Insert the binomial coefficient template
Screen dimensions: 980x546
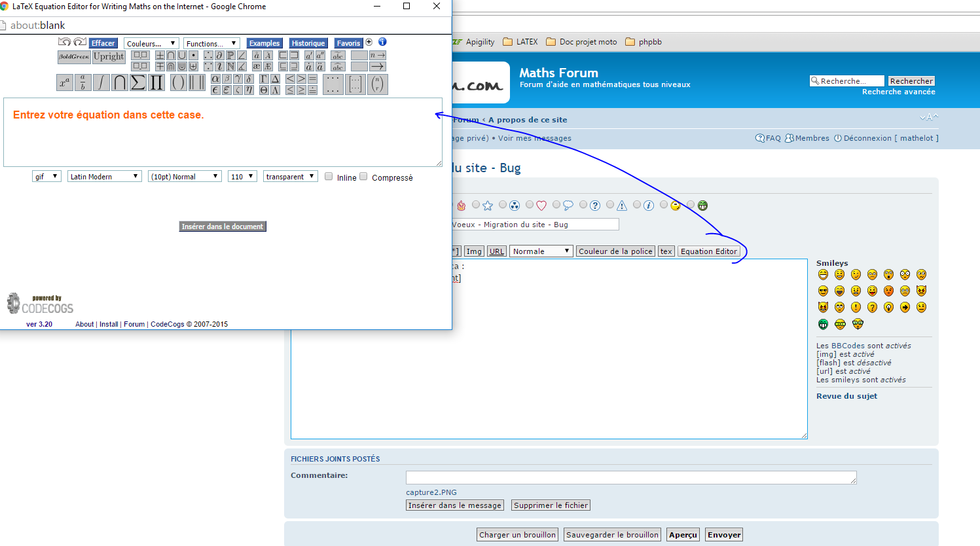coord(378,84)
